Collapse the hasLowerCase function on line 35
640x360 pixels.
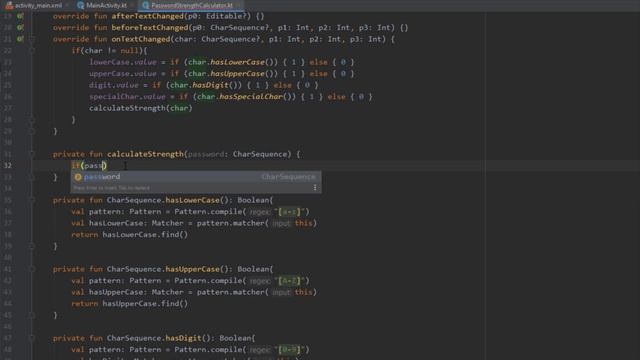32,200
